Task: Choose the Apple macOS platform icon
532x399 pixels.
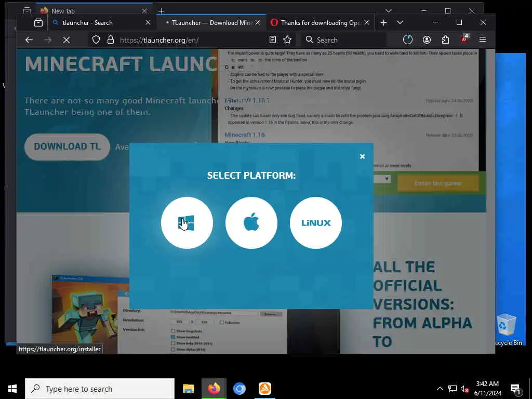Action: pos(251,223)
